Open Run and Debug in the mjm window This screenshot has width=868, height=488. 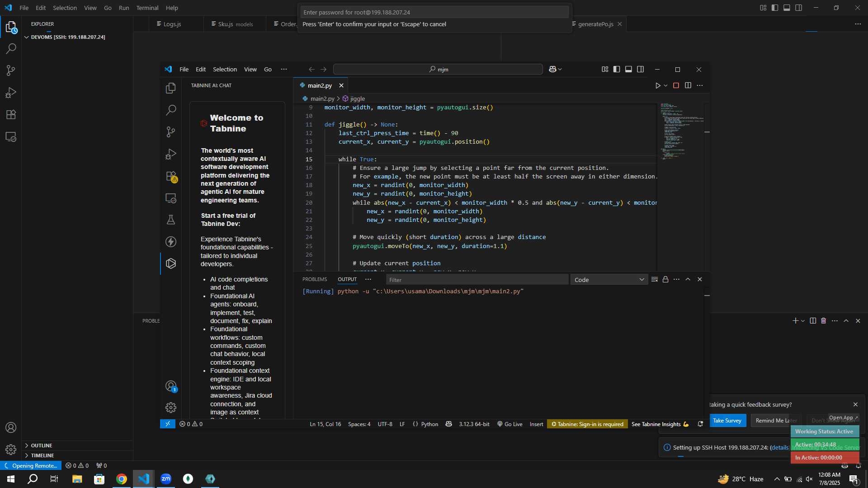click(x=171, y=154)
